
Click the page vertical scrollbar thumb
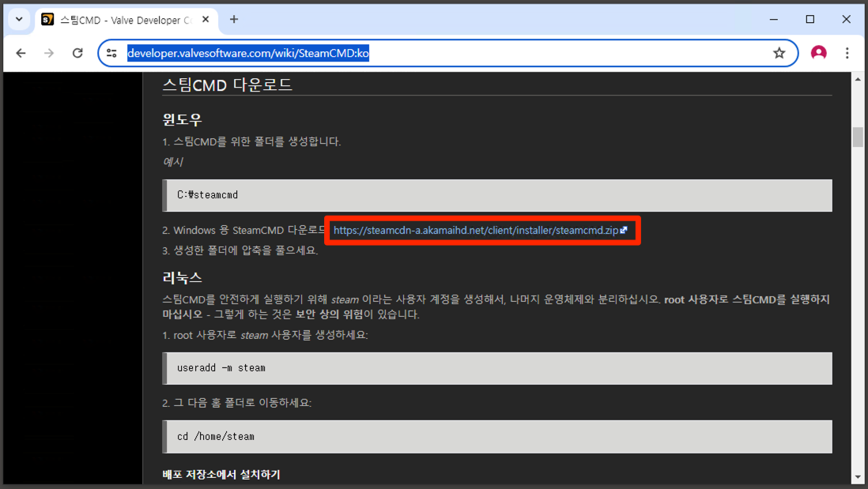[858, 137]
